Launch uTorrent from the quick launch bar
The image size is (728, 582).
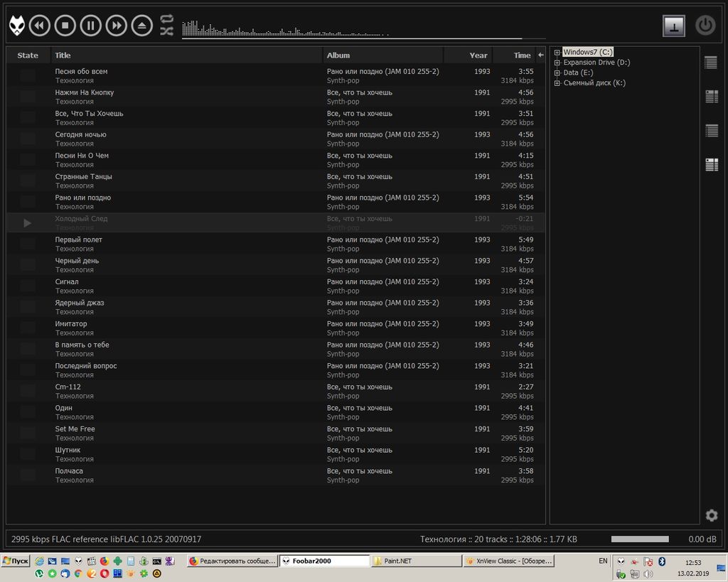point(39,573)
